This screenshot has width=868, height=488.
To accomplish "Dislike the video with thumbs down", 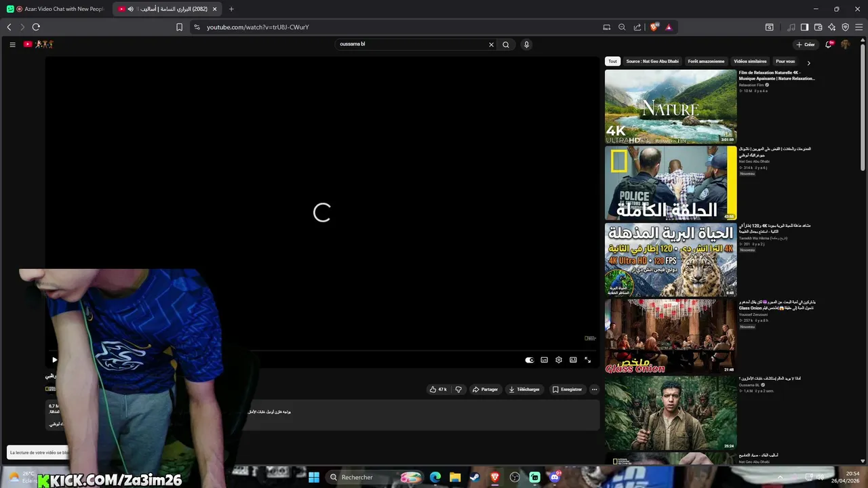I will (x=458, y=389).
